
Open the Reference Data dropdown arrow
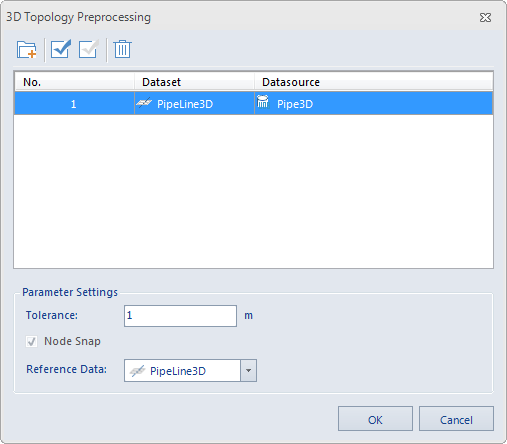click(248, 370)
